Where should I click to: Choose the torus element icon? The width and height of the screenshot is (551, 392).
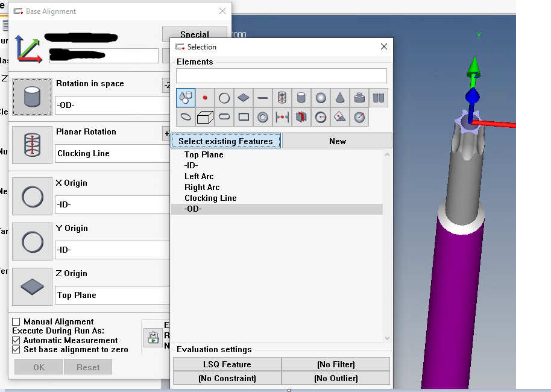click(262, 117)
